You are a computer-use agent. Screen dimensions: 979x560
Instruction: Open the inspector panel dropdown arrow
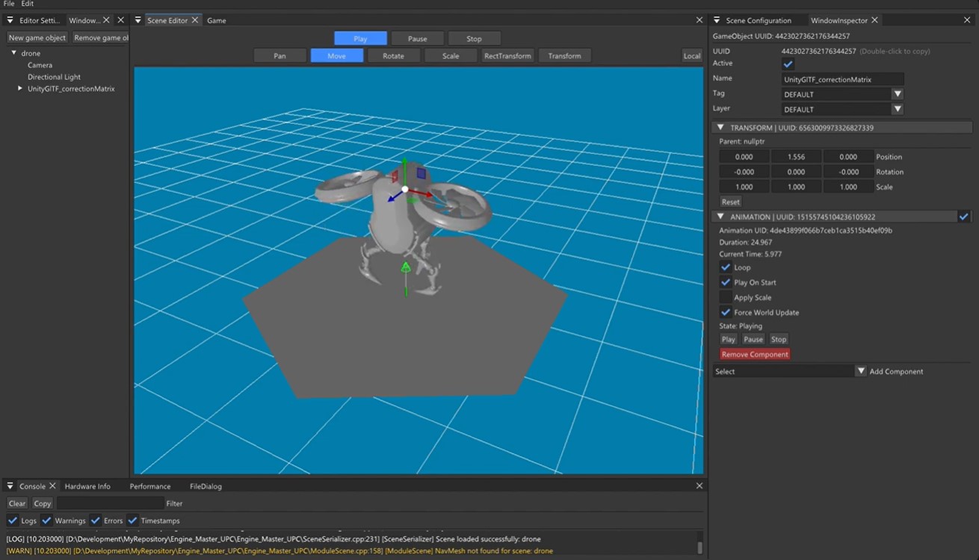[717, 20]
